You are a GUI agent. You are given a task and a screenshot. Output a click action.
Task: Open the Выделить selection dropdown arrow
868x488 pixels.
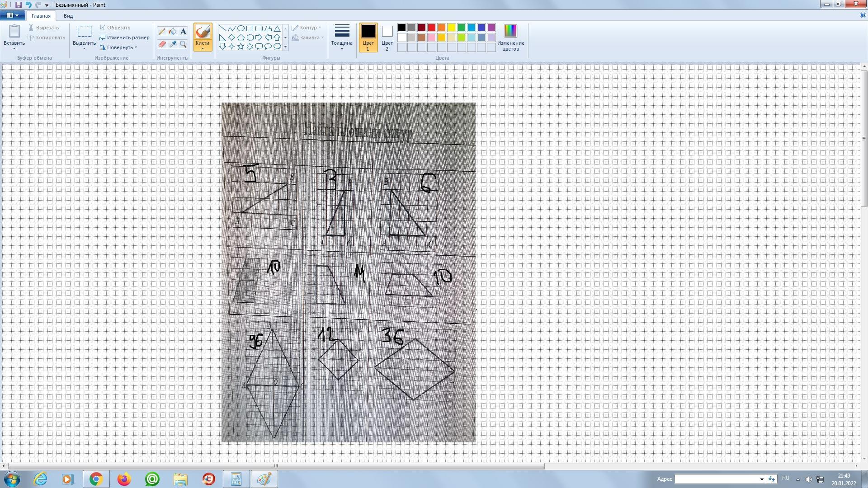click(x=84, y=48)
